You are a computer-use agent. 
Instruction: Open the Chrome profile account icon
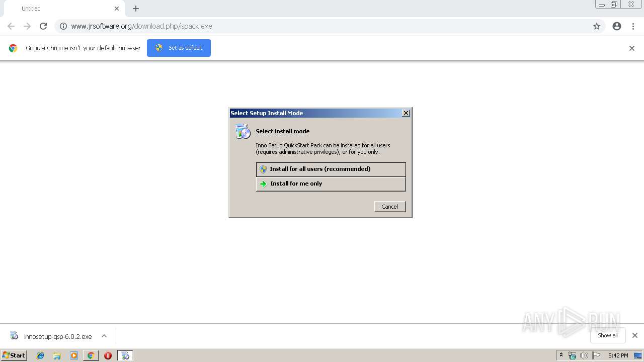[617, 26]
